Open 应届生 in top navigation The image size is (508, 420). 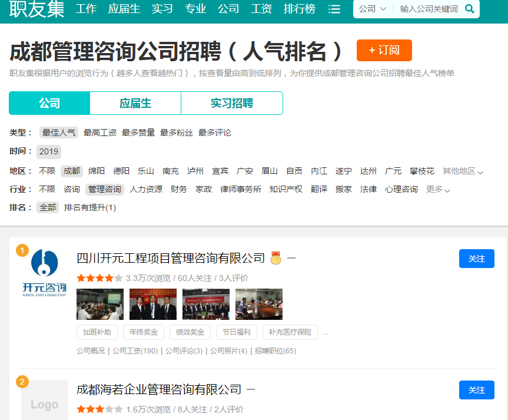[x=124, y=9]
